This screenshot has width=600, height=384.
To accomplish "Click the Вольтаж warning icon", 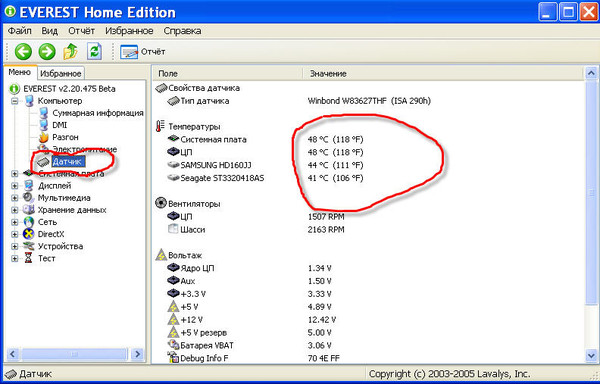I will [161, 255].
